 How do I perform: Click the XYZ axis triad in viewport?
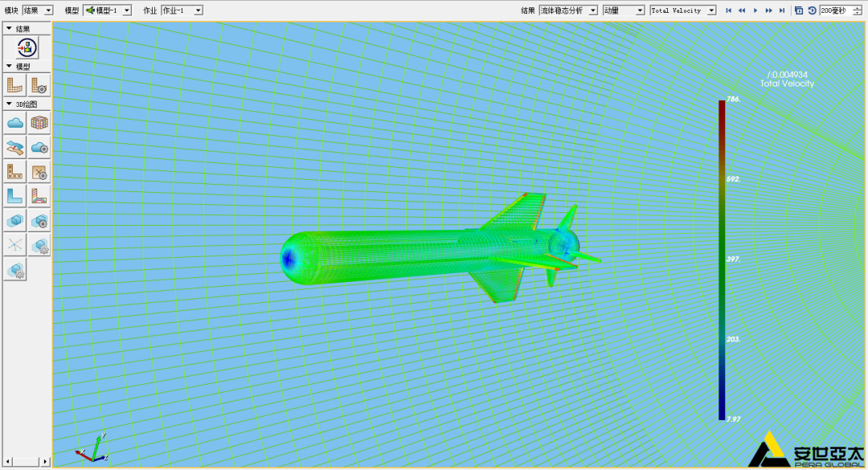(92, 449)
